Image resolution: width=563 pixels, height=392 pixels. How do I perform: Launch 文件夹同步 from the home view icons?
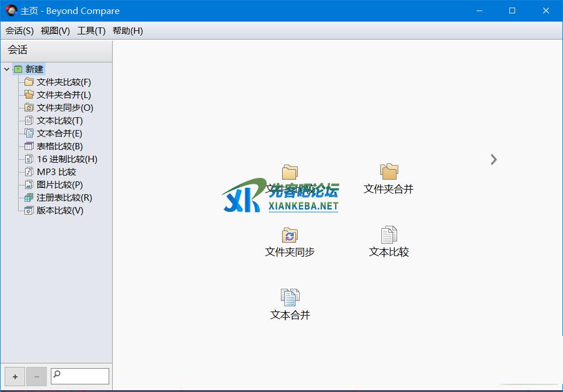290,236
